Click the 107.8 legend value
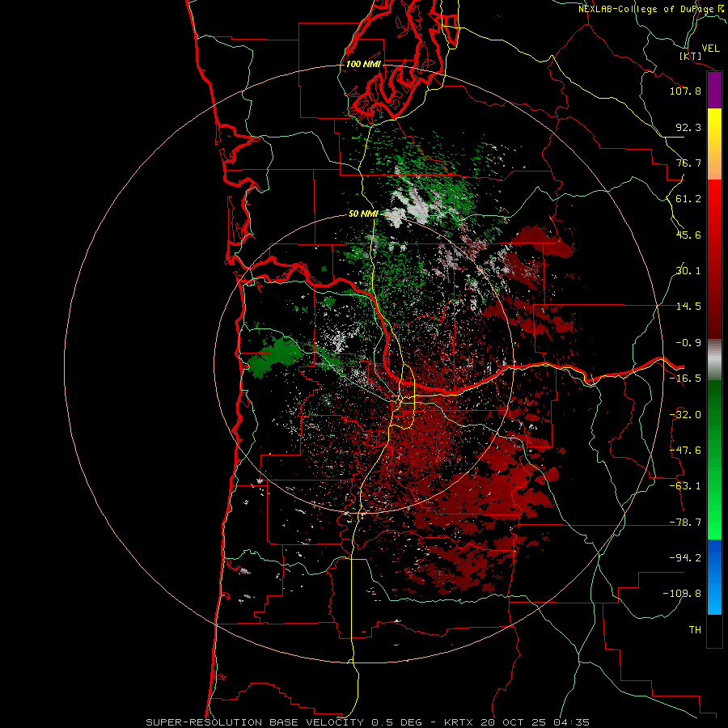 pos(685,91)
